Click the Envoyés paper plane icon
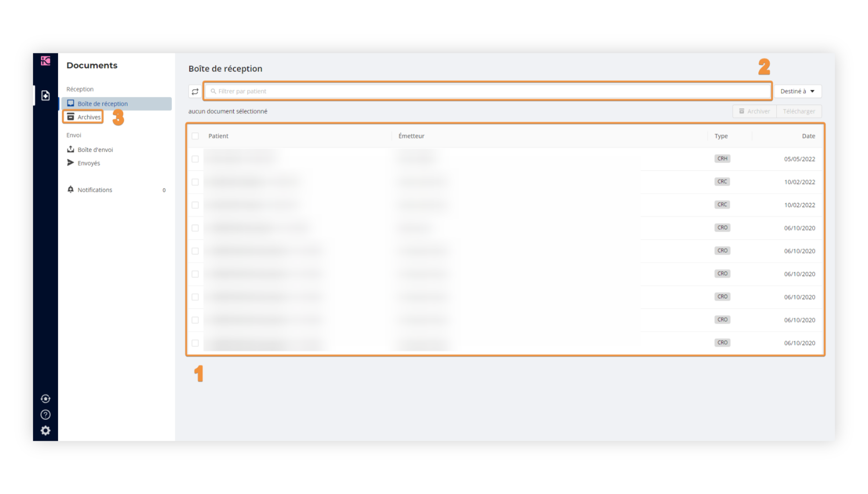Image resolution: width=868 pixels, height=494 pixels. (x=71, y=163)
